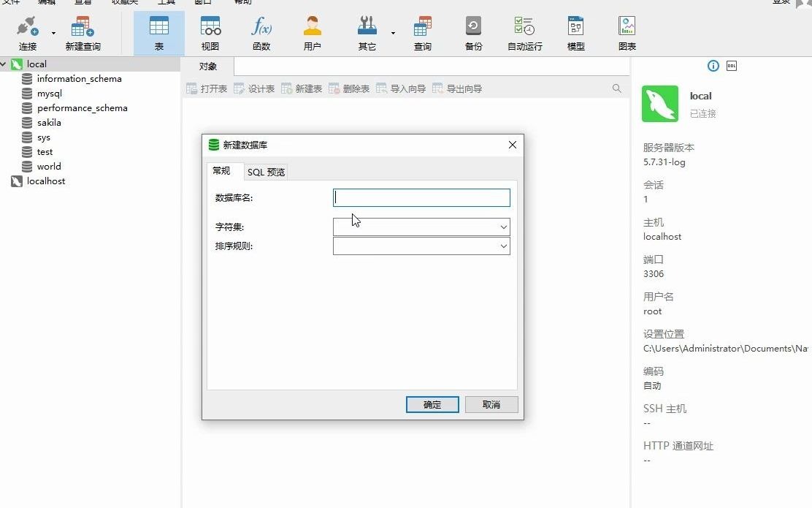Click Import Wizard (导入向导) button
Screen dimensions: 812x508
tap(402, 88)
